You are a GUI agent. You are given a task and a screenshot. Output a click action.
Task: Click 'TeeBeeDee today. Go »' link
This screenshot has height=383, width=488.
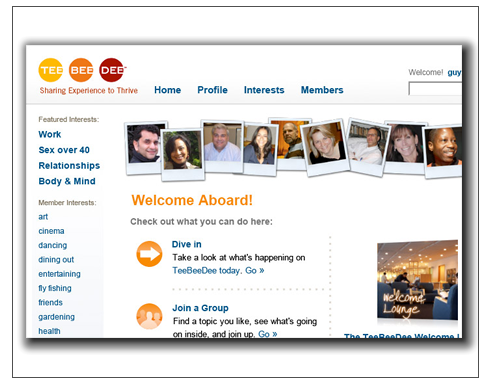pyautogui.click(x=218, y=271)
